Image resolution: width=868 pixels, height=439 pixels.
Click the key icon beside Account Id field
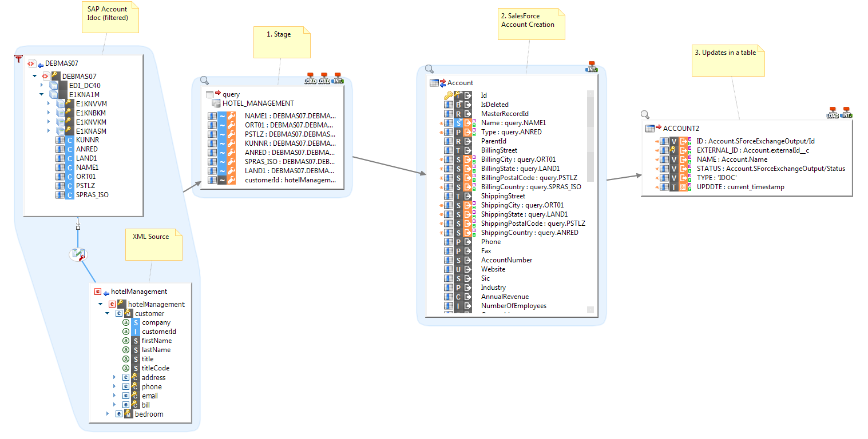tap(449, 95)
